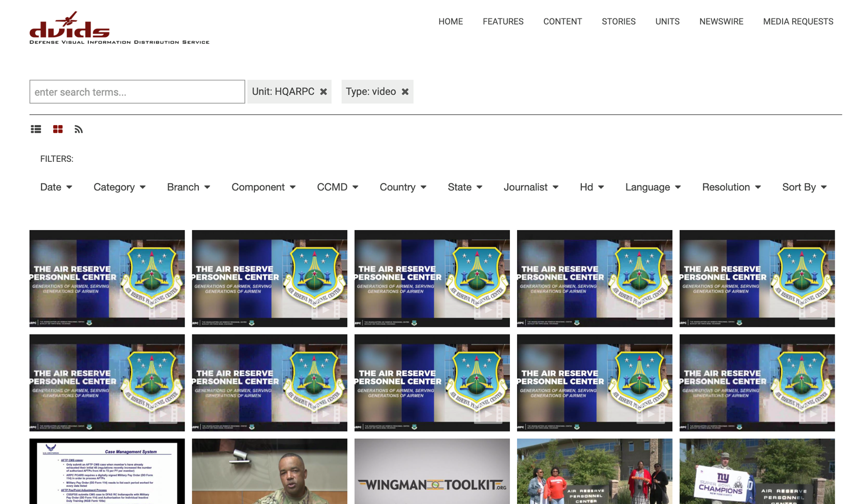Switch to grid view layout
The image size is (863, 504).
coord(58,129)
